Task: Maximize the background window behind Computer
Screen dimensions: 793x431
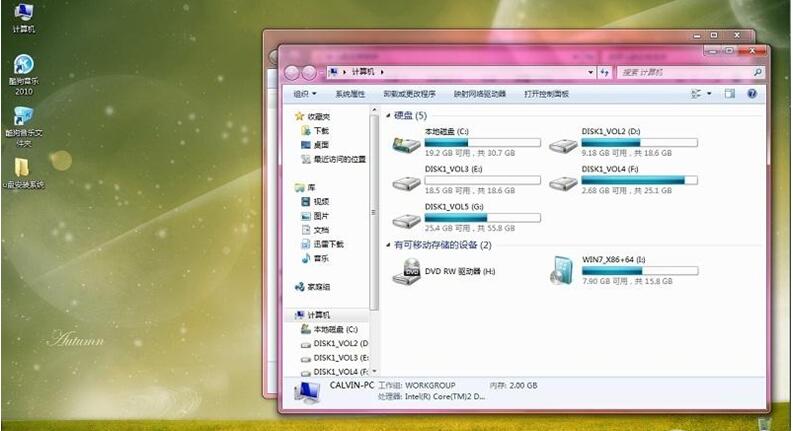Action: (714, 35)
